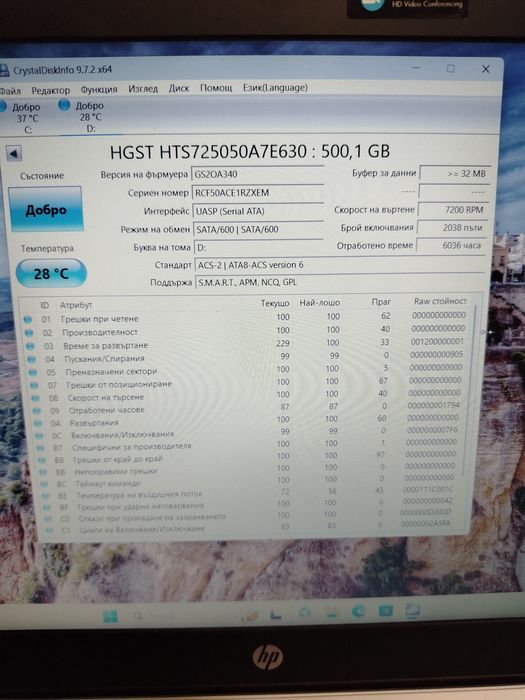Click the blue status orb for disk D:
Image resolution: width=525 pixels, height=700 pixels.
[x=64, y=105]
